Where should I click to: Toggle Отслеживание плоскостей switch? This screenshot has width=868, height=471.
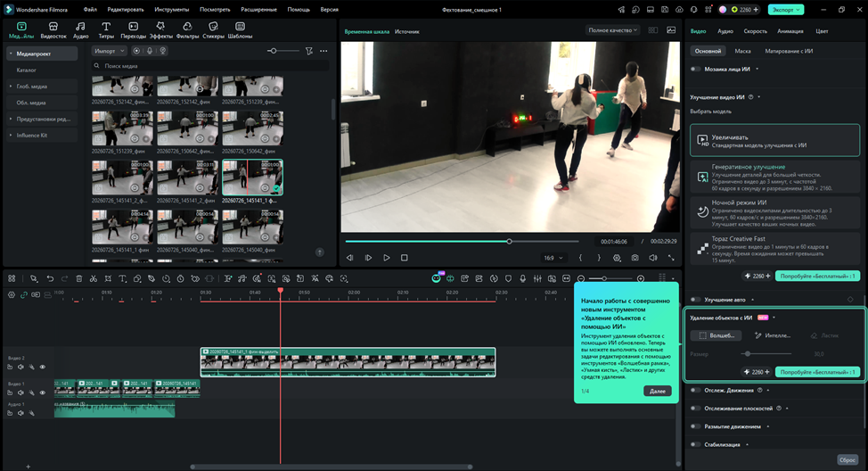[695, 409]
